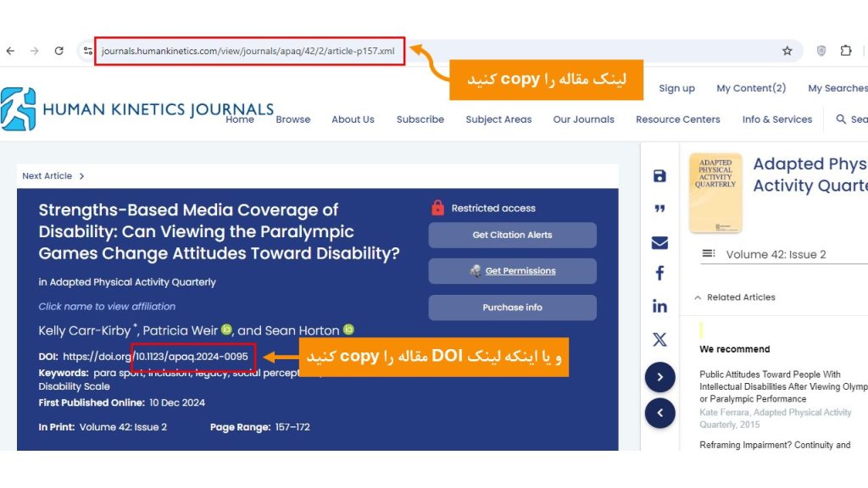Image resolution: width=868 pixels, height=488 pixels.
Task: Open Volume 42: Issue 2 in sidebar
Action: pyautogui.click(x=776, y=254)
